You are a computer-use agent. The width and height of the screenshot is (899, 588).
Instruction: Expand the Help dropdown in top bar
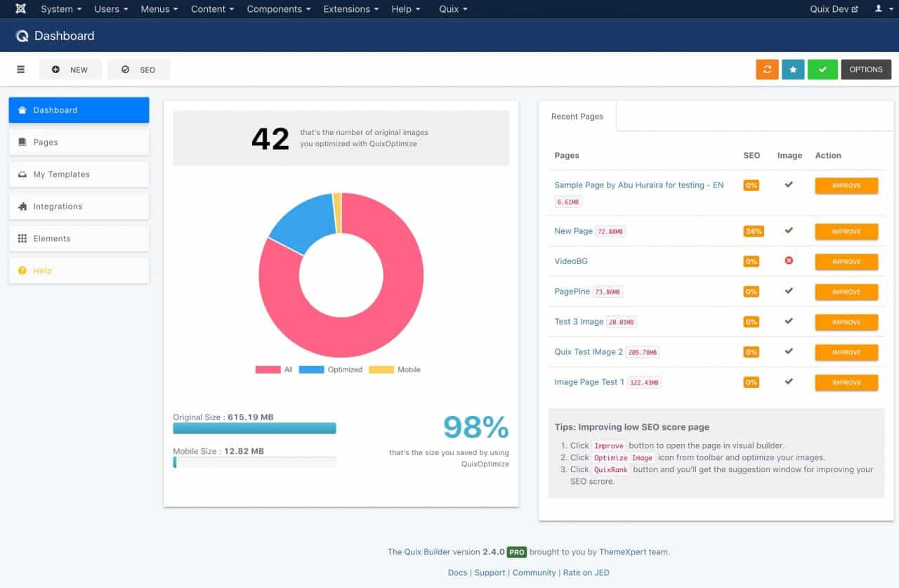click(x=406, y=9)
